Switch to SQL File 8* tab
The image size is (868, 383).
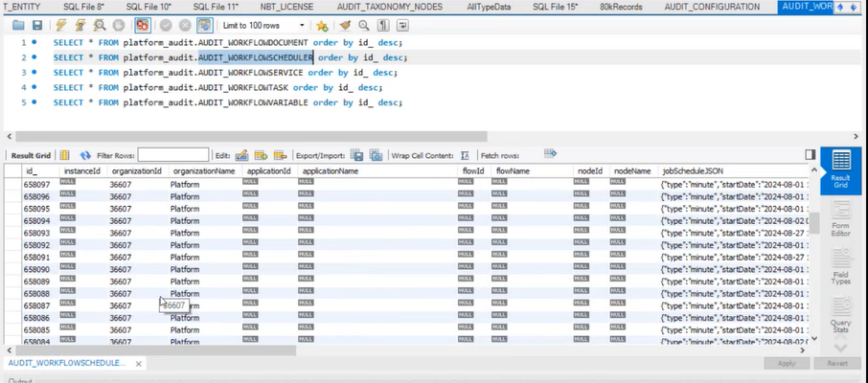click(83, 7)
